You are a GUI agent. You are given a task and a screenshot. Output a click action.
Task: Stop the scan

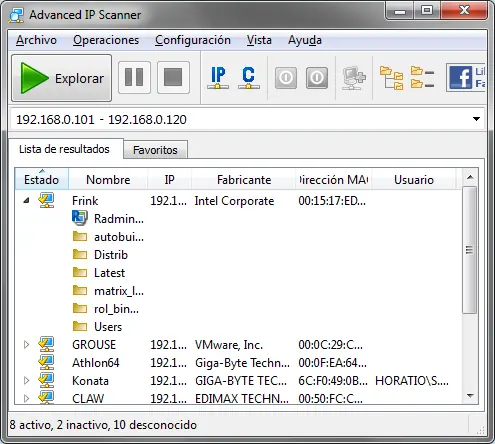pos(173,77)
